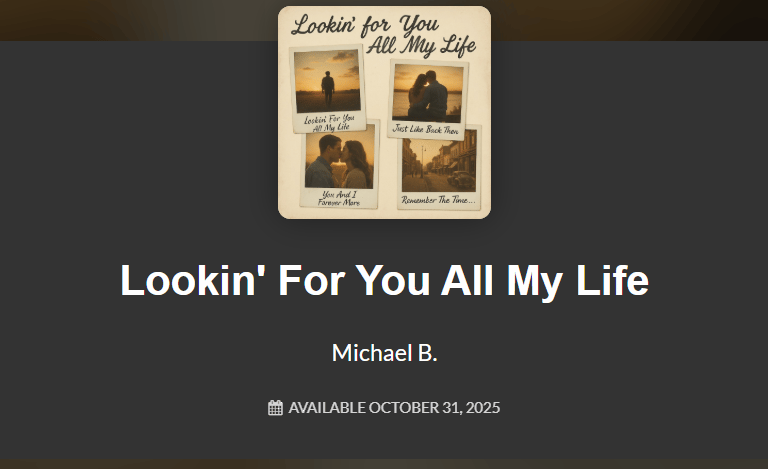768x469 pixels.
Task: Click the cursive title on the album cover
Action: 384,35
